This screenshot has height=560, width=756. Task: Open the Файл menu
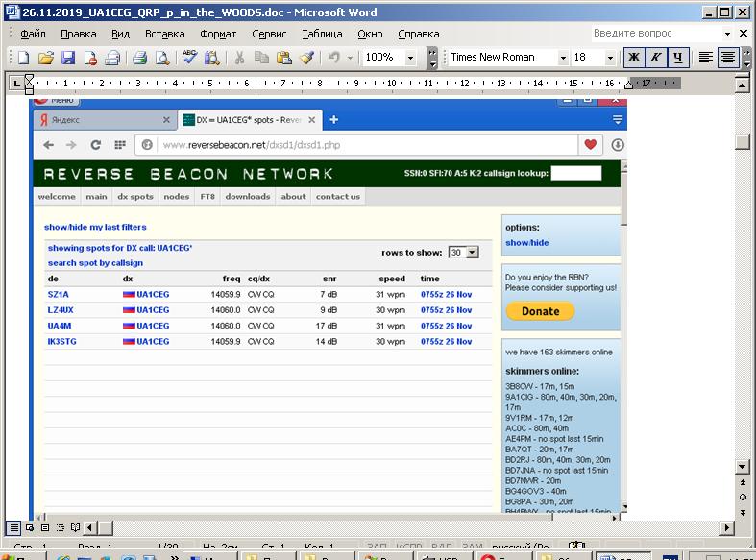[x=33, y=34]
